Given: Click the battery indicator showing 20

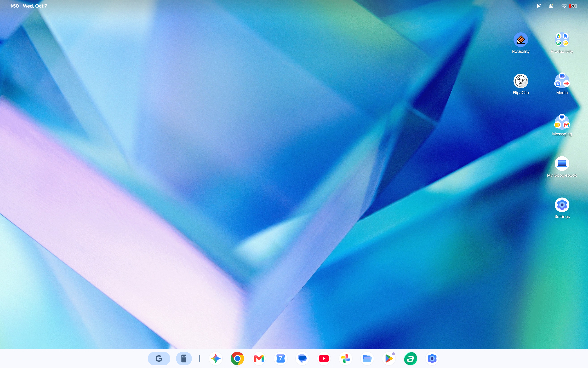Looking at the screenshot, I should point(574,6).
